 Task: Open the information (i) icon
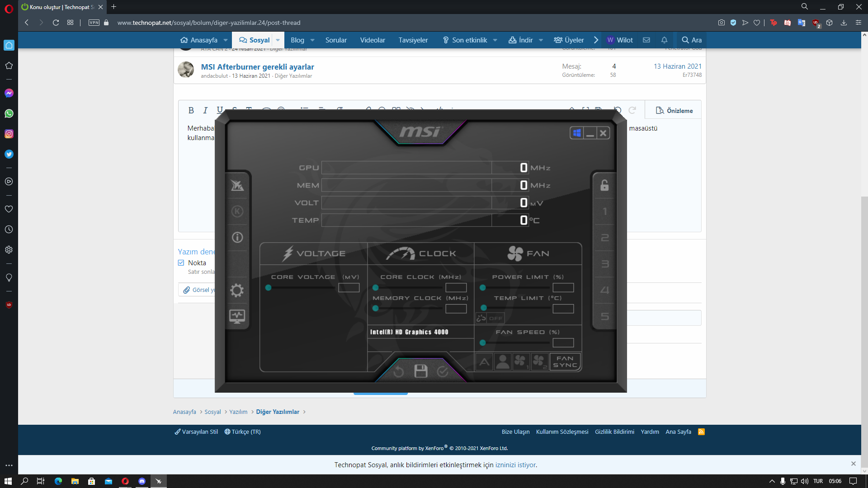click(x=237, y=238)
